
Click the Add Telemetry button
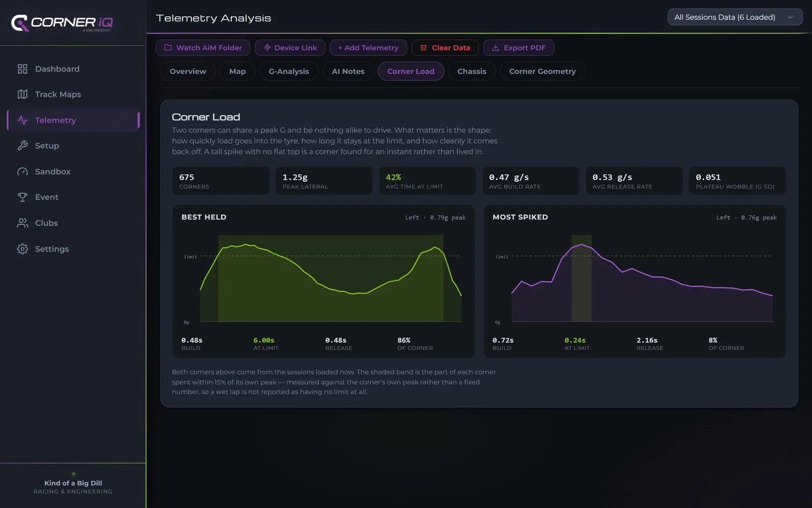pos(368,47)
